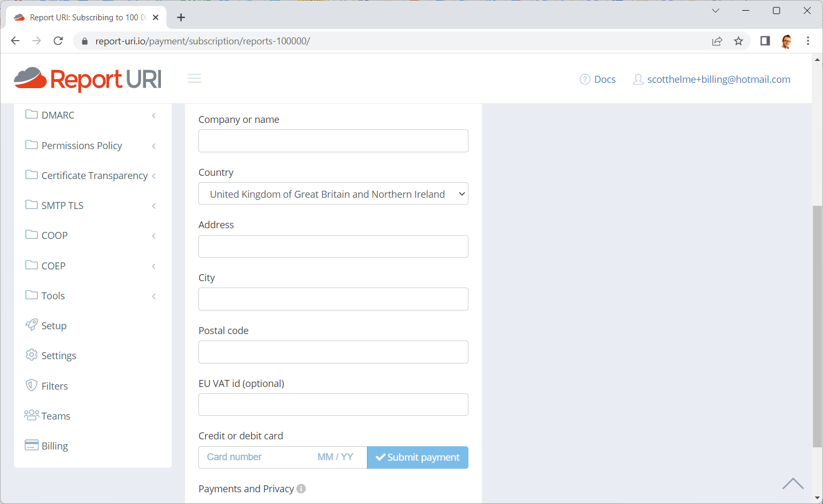The image size is (823, 504).
Task: Click the Submit payment button
Action: pyautogui.click(x=418, y=458)
